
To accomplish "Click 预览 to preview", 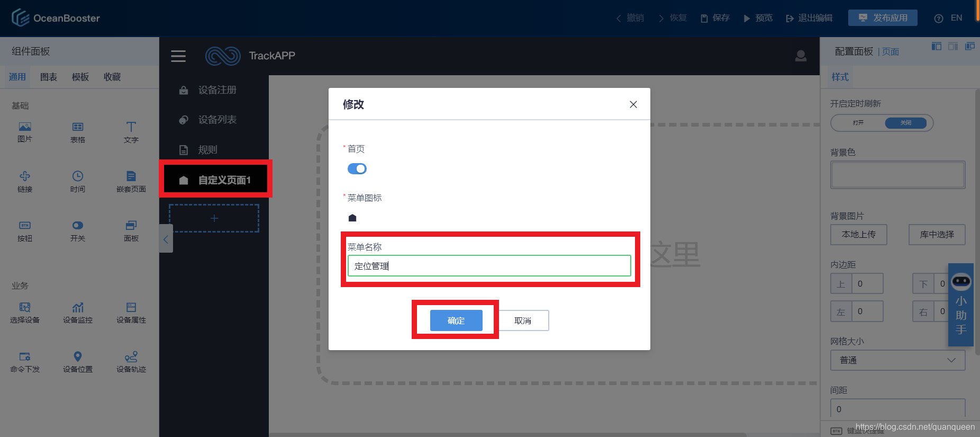I will tap(758, 18).
